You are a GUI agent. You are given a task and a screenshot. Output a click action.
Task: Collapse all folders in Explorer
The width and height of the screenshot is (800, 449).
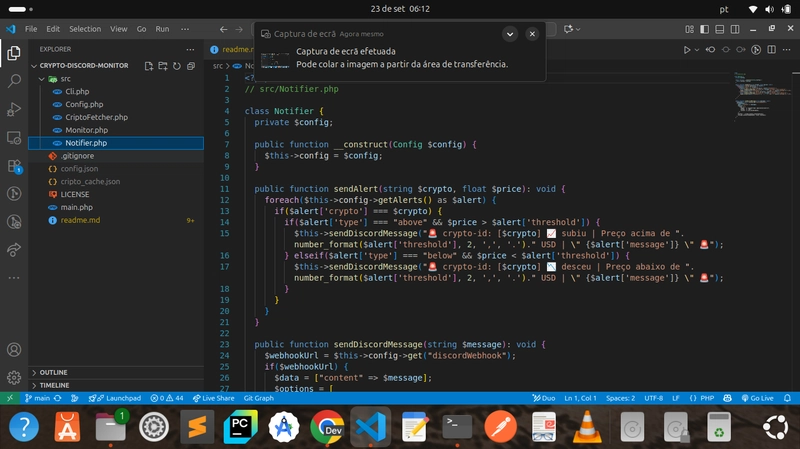pyautogui.click(x=191, y=66)
